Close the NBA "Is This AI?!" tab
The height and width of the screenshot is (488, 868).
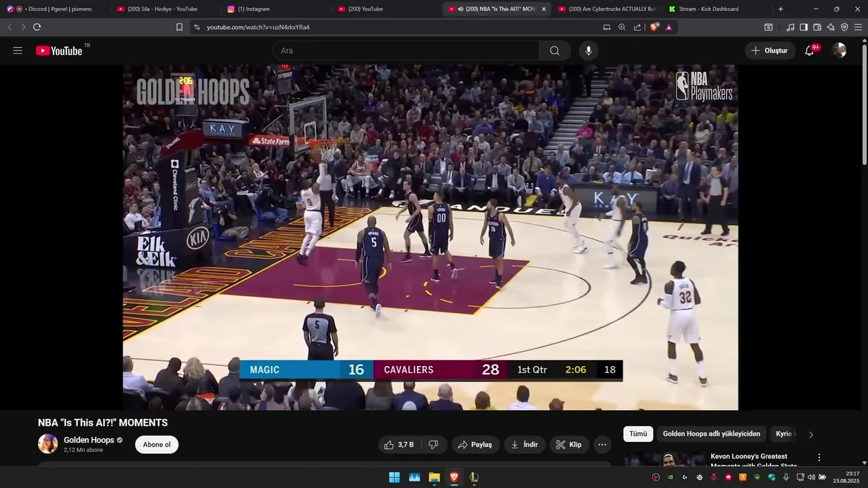point(544,9)
